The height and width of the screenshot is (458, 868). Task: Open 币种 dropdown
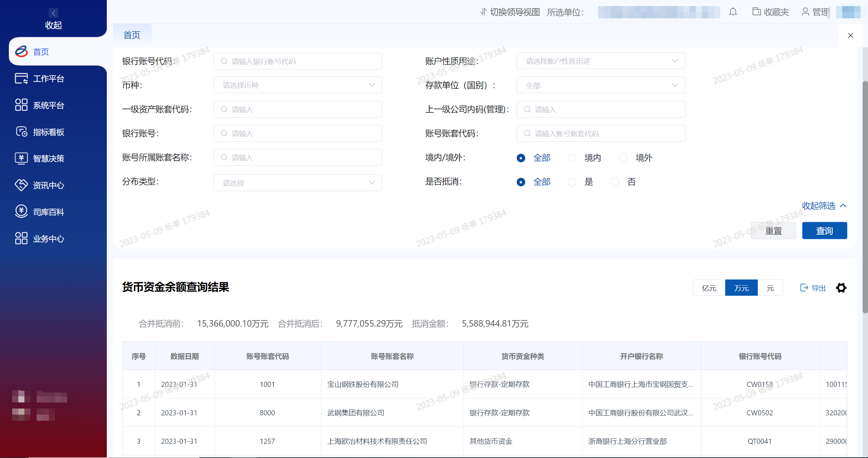click(298, 85)
